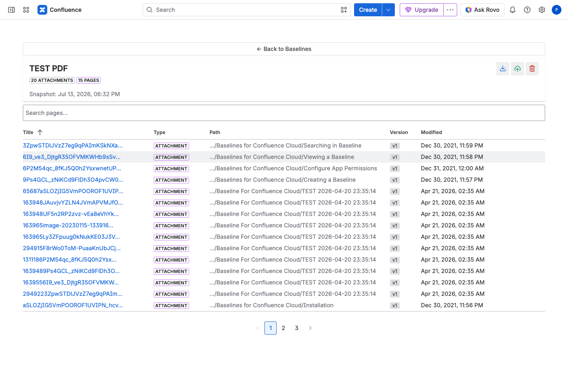Focus the Search pages input
The width and height of the screenshot is (568, 392).
tap(284, 113)
